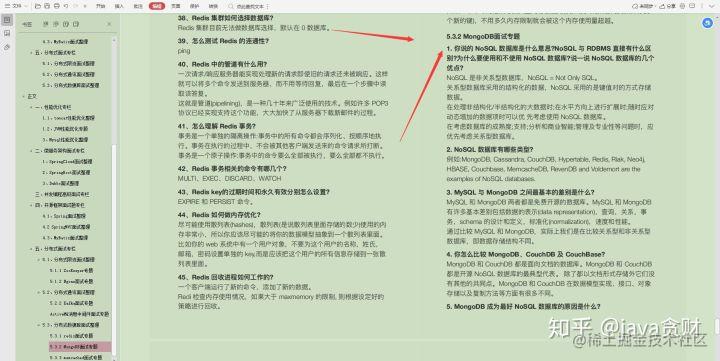The height and width of the screenshot is (361, 720).
Task: Select the SpringCloud面试整理 bookmark
Action: pos(67,162)
